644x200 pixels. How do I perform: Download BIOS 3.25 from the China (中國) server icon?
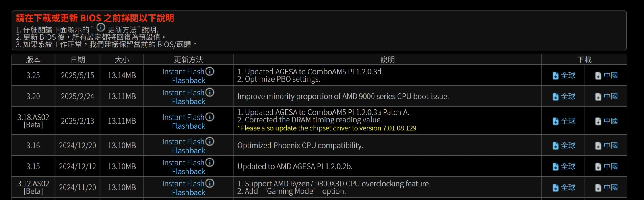598,76
